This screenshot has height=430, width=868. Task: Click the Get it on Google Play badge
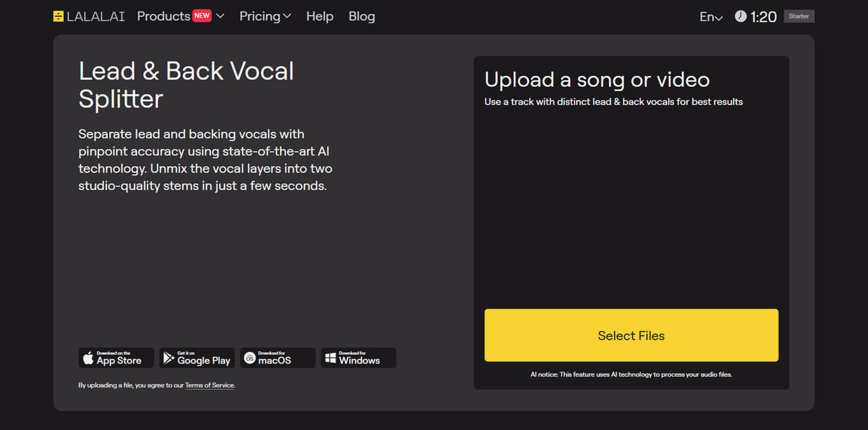[197, 358]
